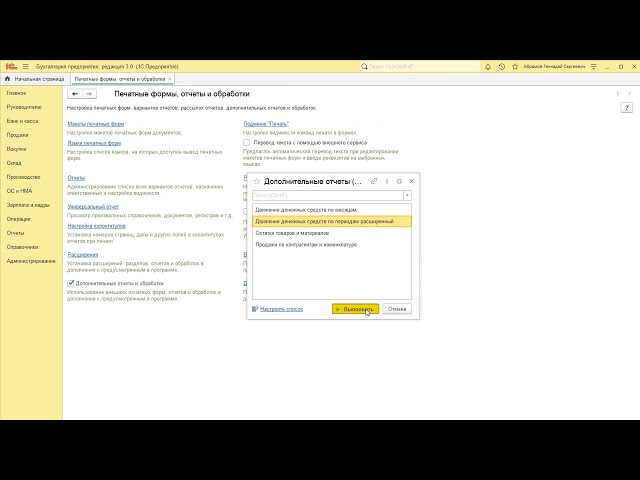Viewport: 640px width, 480px height.
Task: Open notifications bell icon
Action: 488,66
